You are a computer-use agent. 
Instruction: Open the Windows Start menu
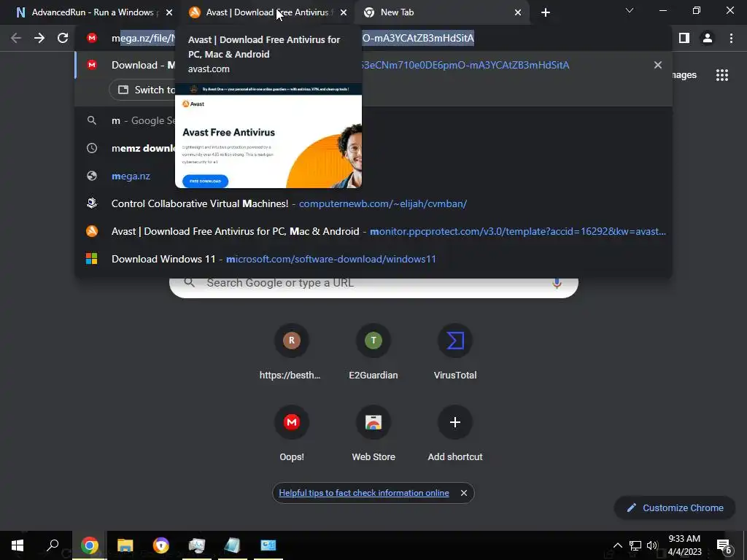pyautogui.click(x=18, y=545)
